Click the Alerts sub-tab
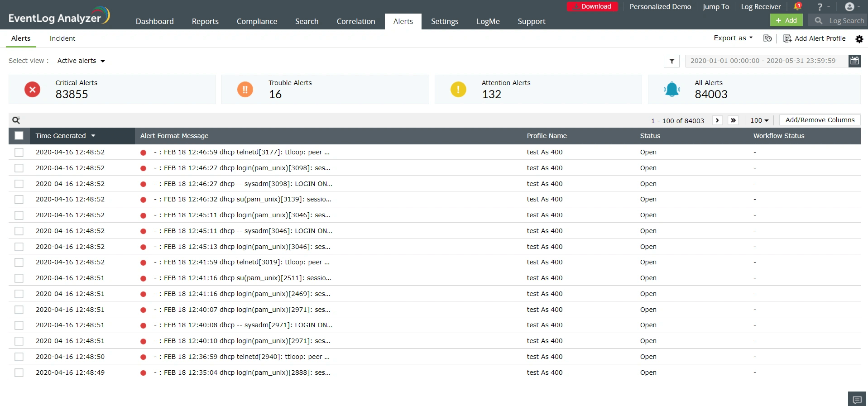Screen dimensions: 868x406 pyautogui.click(x=21, y=38)
